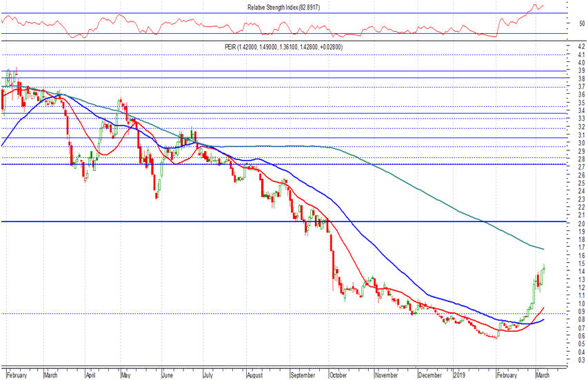
Task: Click the RSI peak above the overbought line
Action: click(x=535, y=6)
